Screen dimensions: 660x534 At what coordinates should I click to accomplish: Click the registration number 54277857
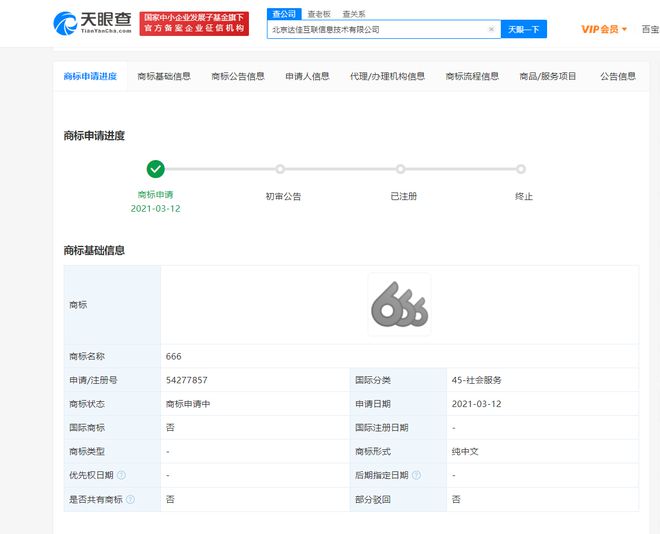pyautogui.click(x=186, y=380)
